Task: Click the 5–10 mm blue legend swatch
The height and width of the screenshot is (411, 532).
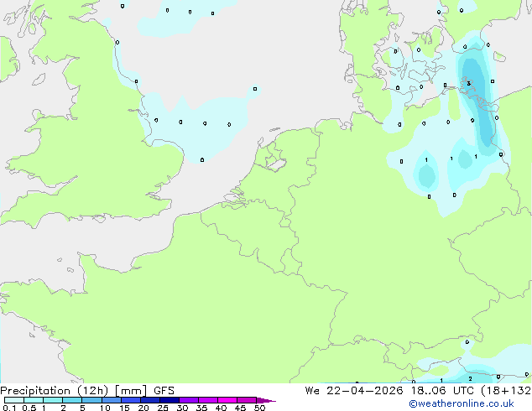Action: point(91,400)
